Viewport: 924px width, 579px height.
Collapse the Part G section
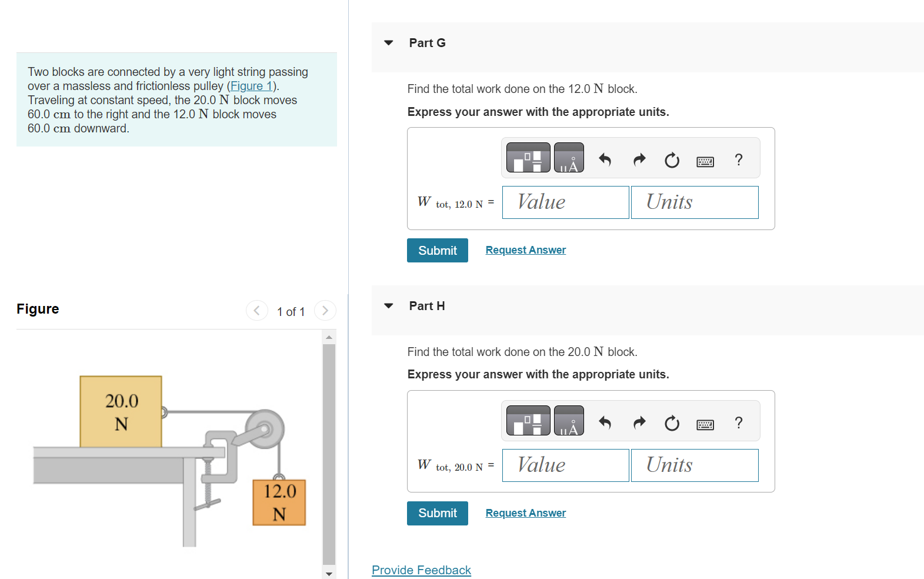pos(388,42)
